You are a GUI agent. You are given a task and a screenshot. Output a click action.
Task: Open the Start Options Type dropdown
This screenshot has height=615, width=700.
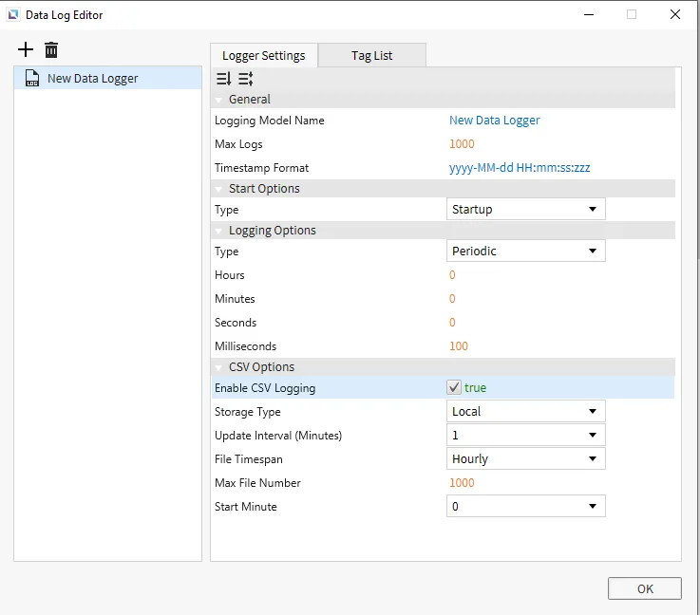coord(525,210)
